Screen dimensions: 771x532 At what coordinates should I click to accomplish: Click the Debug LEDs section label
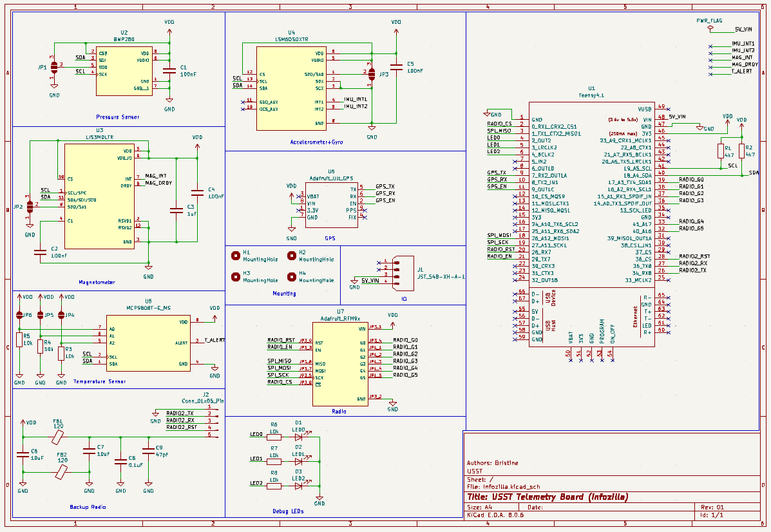click(x=288, y=511)
